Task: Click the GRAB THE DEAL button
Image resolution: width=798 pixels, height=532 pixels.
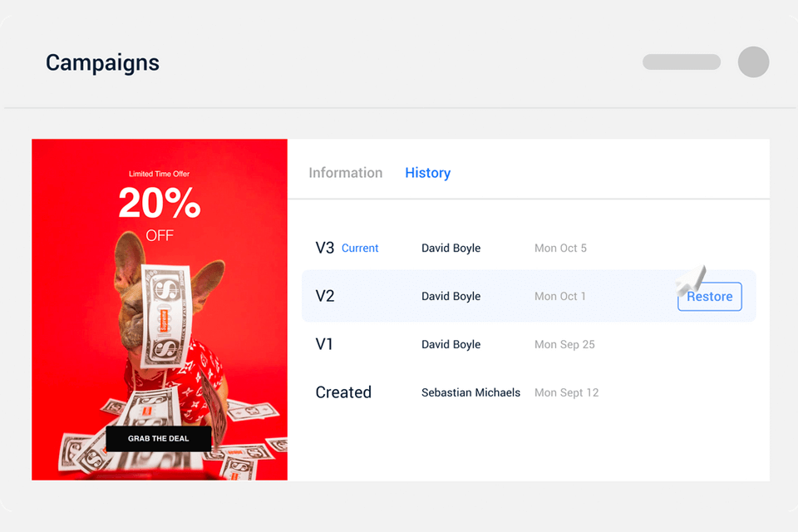Action: [x=158, y=438]
